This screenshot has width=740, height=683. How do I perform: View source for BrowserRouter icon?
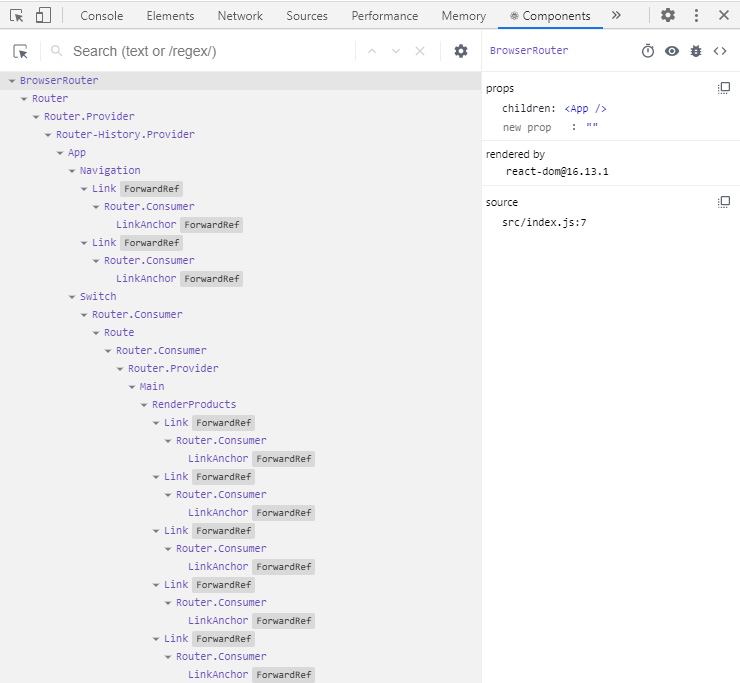pos(720,51)
